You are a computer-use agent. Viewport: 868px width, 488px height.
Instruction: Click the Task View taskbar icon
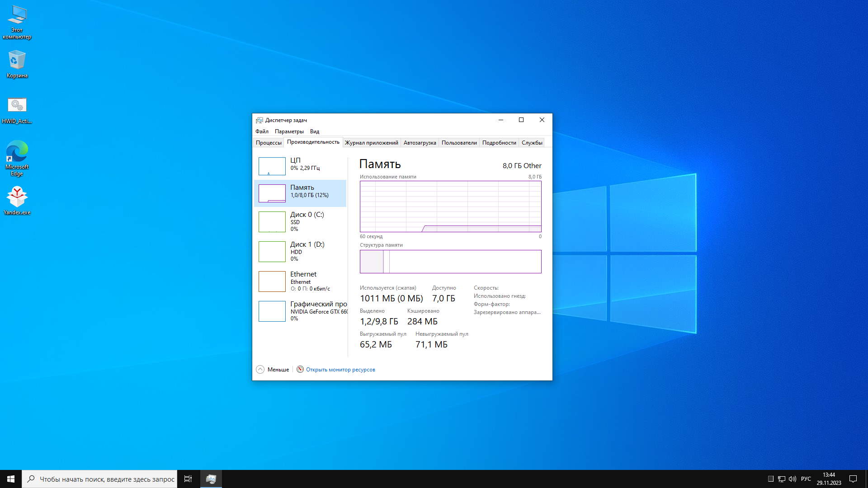(188, 479)
